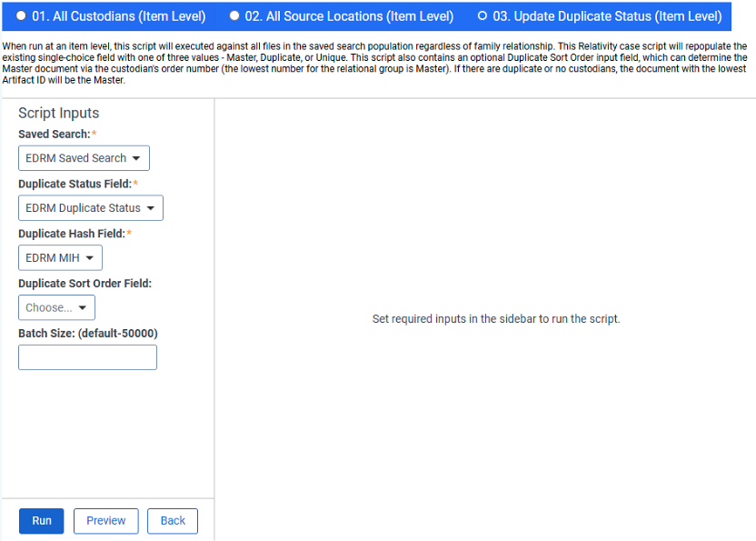Click the Script Inputs heading

[x=59, y=113]
